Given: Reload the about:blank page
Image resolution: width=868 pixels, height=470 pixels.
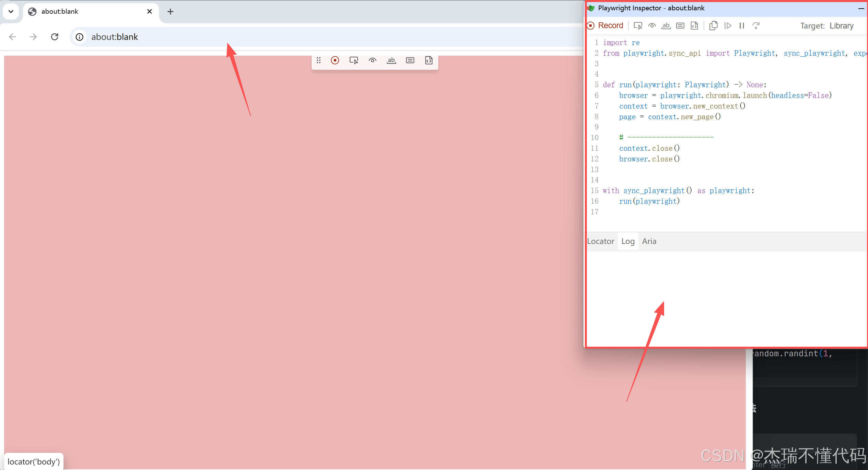Looking at the screenshot, I should [55, 37].
